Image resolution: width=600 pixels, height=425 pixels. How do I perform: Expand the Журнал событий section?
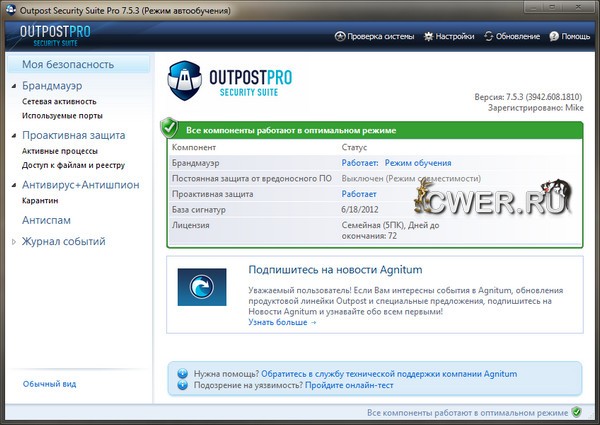click(x=13, y=242)
